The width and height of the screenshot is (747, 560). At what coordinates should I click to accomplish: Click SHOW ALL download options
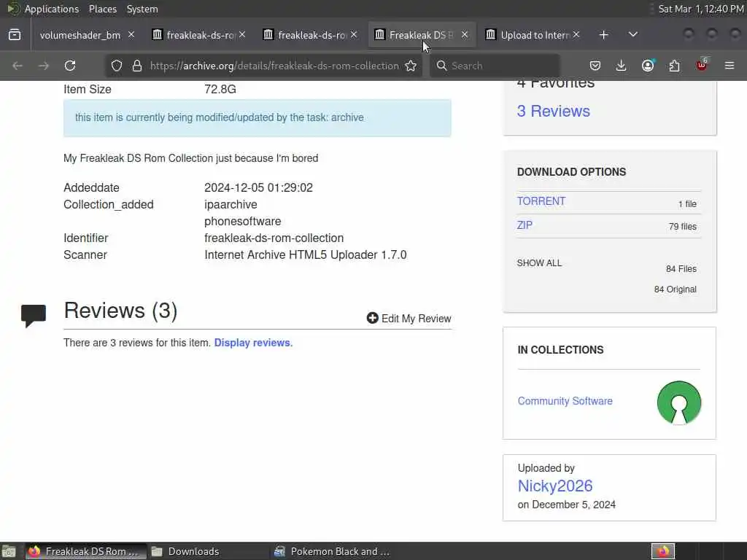(539, 262)
